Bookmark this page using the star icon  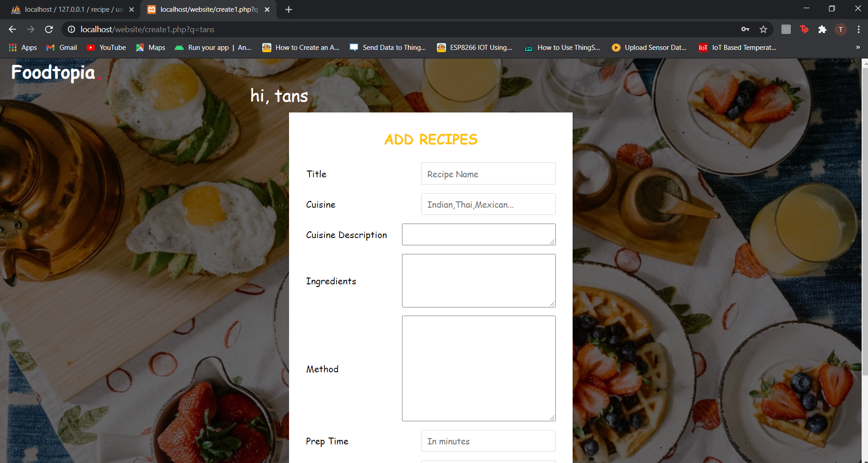764,29
